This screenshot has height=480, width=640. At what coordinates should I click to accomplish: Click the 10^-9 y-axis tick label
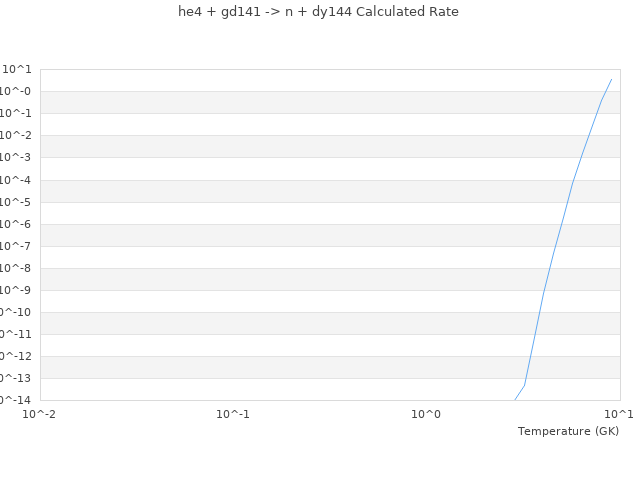pyautogui.click(x=17, y=290)
